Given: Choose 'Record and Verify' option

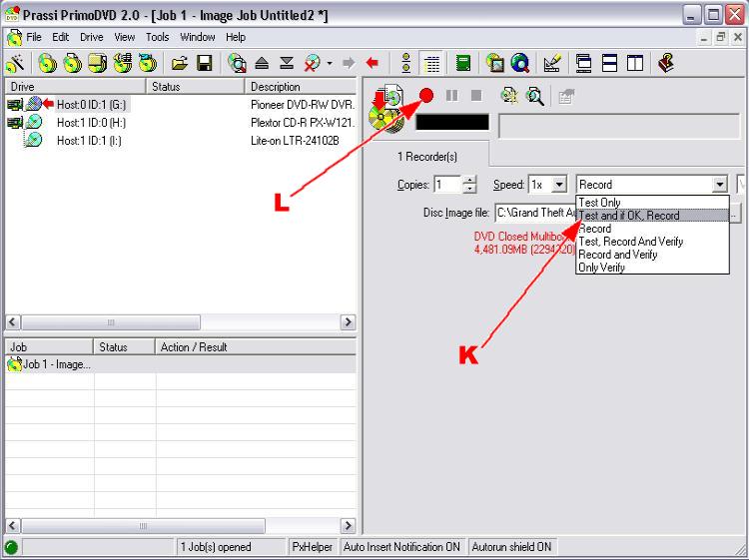Looking at the screenshot, I should pos(652,254).
